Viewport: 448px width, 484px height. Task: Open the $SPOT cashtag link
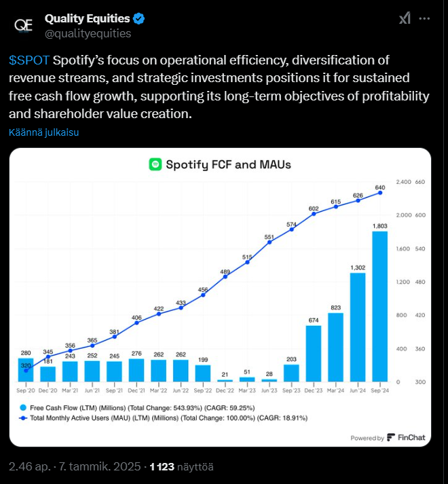(29, 60)
